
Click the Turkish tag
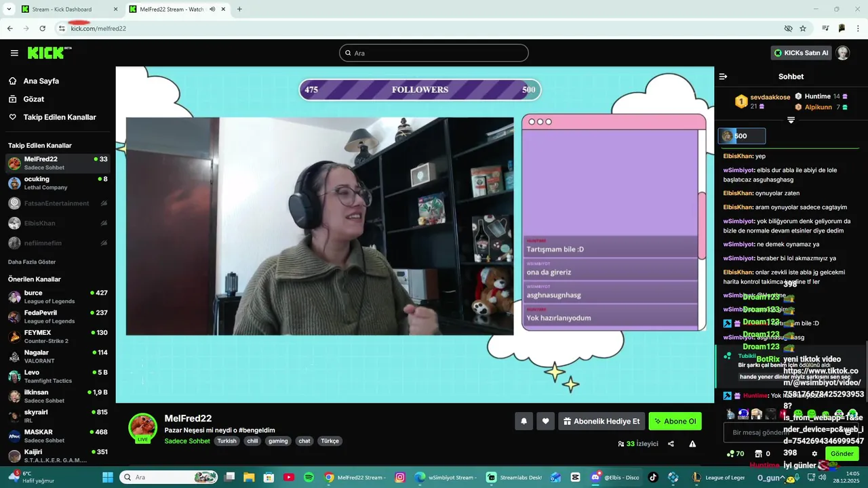point(227,441)
